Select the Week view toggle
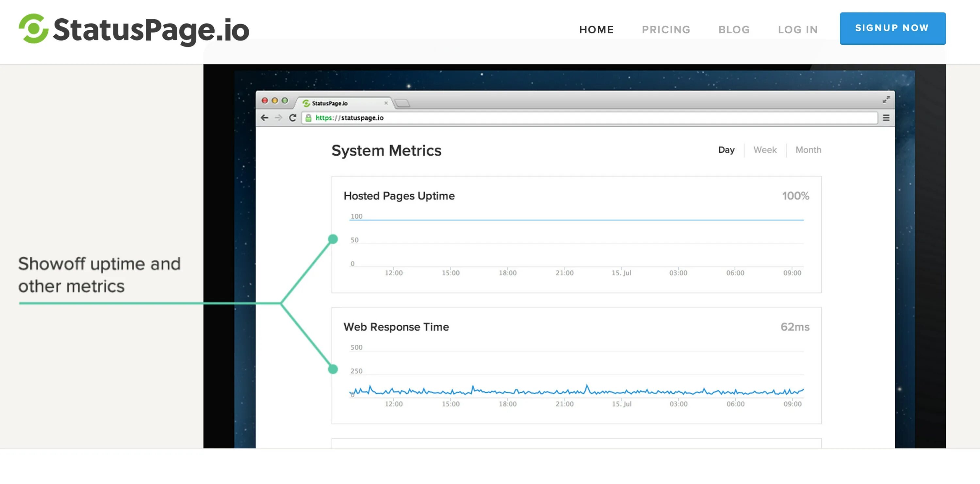The height and width of the screenshot is (484, 980). pos(765,149)
